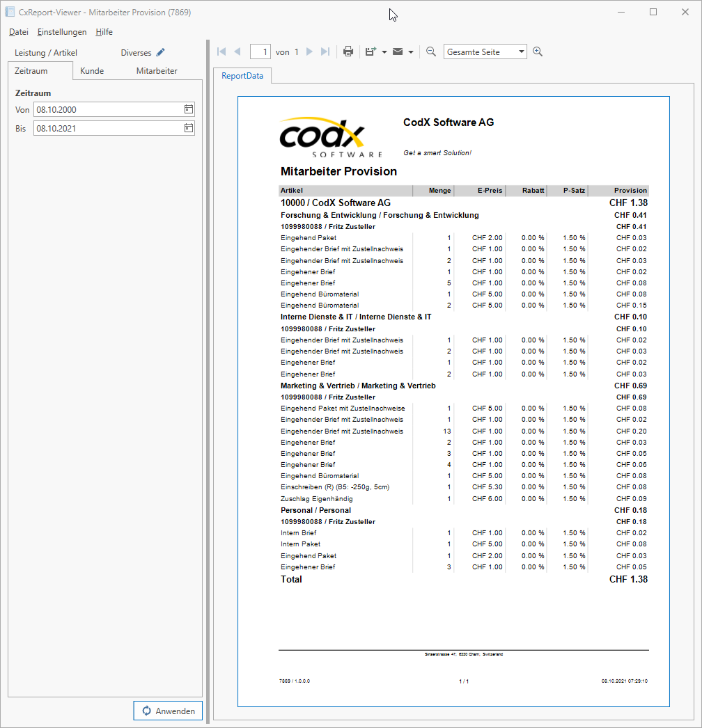Open calendar picker for Bis date
This screenshot has height=728, width=702.
[189, 127]
